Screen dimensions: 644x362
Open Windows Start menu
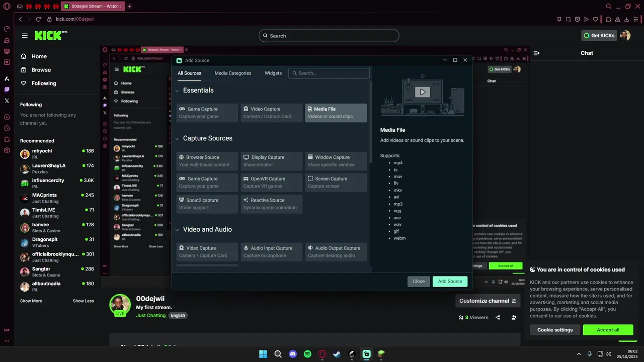click(x=263, y=354)
